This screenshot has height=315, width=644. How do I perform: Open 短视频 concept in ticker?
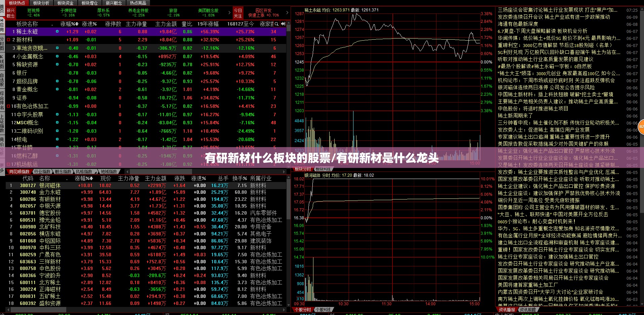pos(34,13)
